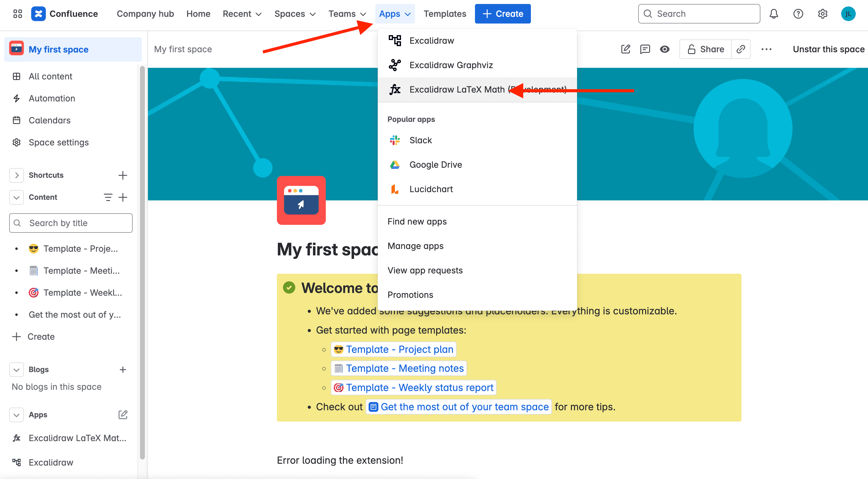Image resolution: width=868 pixels, height=479 pixels.
Task: Open the notifications bell
Action: (x=774, y=14)
